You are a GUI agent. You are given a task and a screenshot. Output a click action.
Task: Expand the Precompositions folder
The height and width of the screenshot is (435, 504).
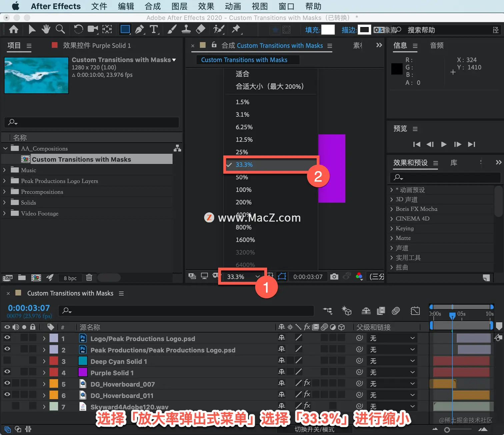tap(5, 192)
